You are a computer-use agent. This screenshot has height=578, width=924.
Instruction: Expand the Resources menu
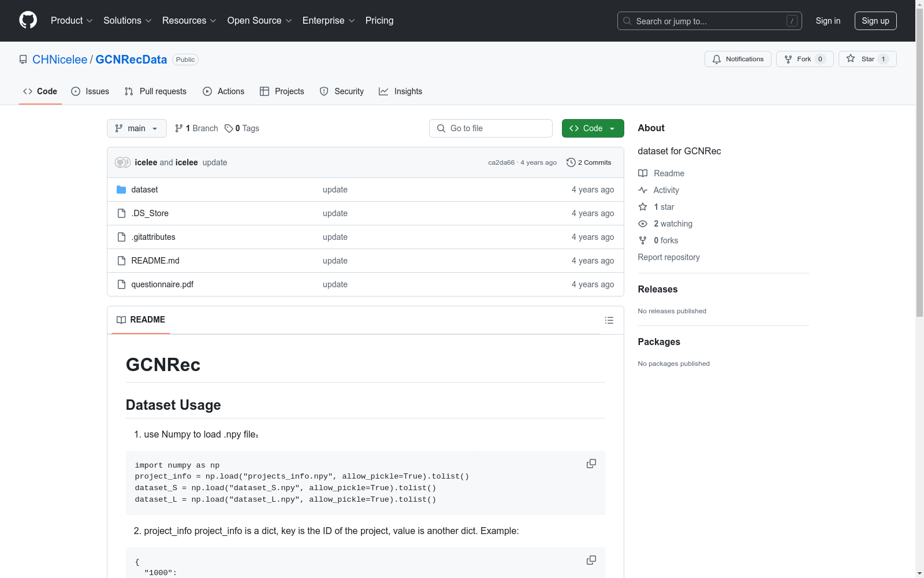pos(189,21)
